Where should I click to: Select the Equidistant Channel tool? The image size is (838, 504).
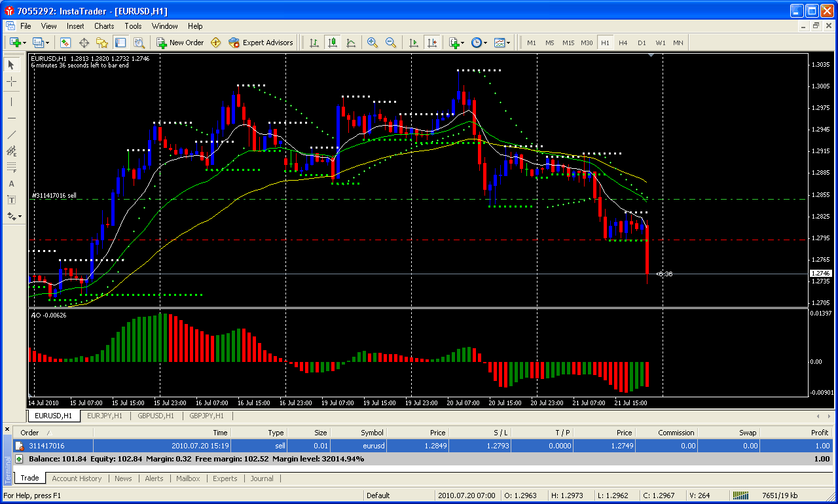[x=12, y=151]
